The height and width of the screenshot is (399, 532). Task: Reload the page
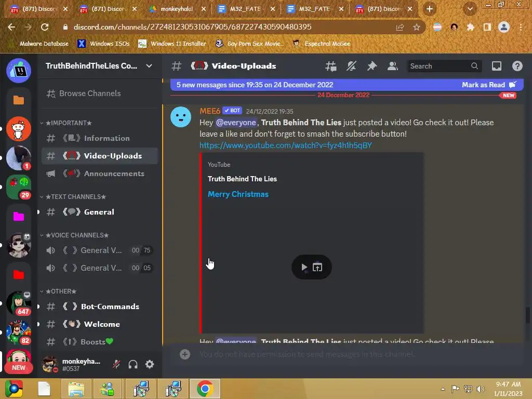point(45,27)
